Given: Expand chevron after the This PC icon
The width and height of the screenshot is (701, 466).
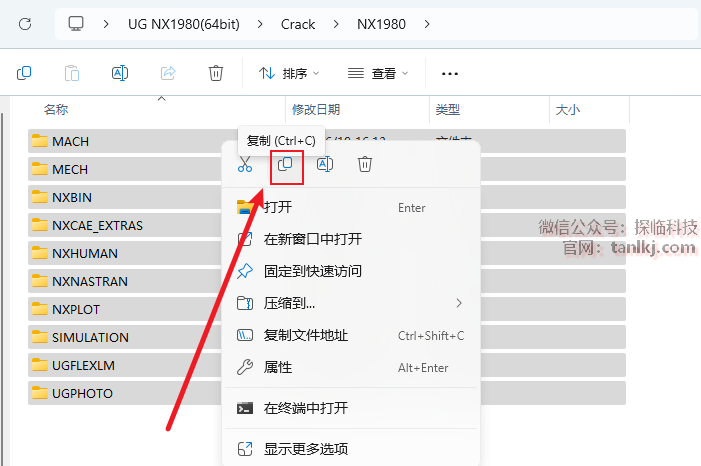Looking at the screenshot, I should 106,24.
